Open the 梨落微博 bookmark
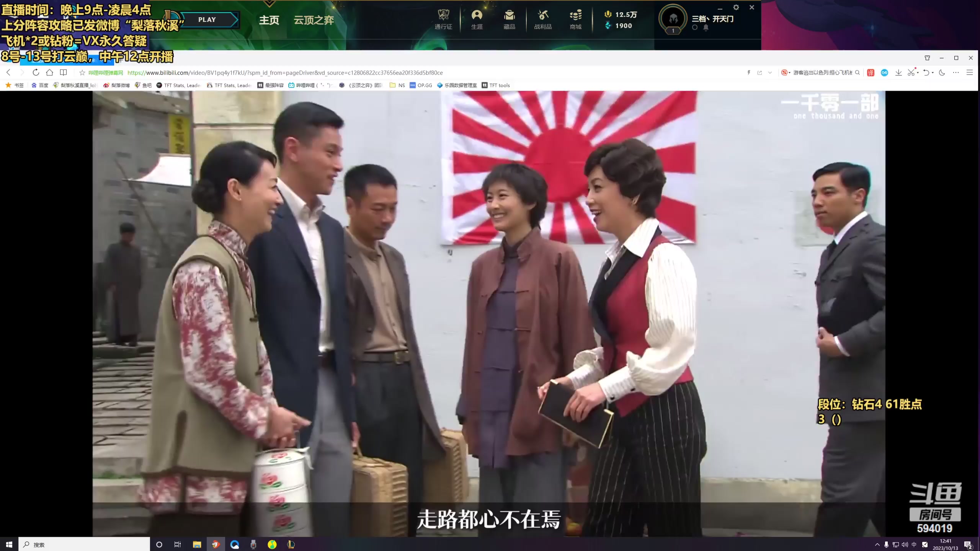 click(117, 85)
